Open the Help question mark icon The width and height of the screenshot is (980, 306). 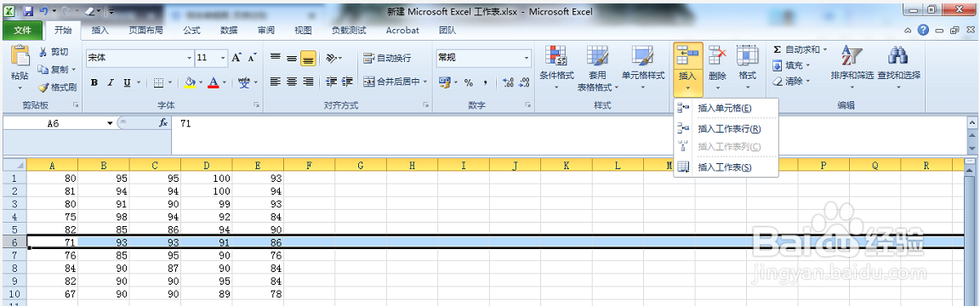[923, 30]
